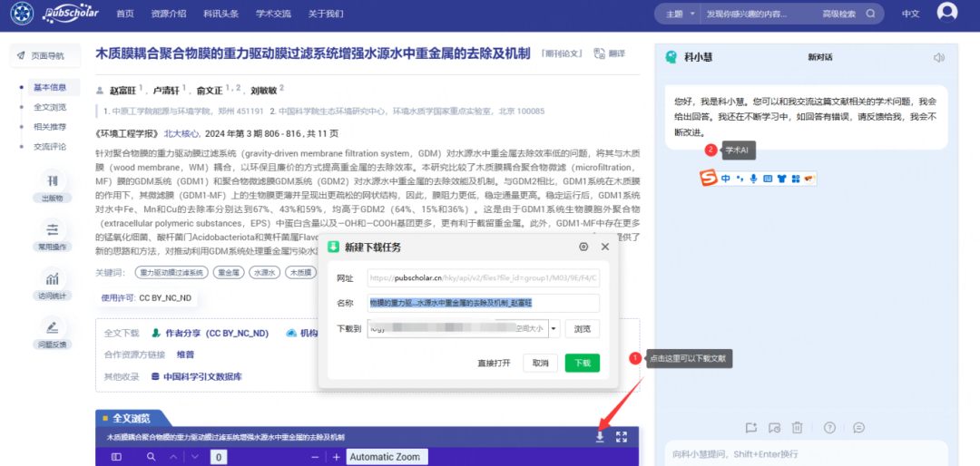Toggle the PDF viewer sidebar

coord(116,457)
